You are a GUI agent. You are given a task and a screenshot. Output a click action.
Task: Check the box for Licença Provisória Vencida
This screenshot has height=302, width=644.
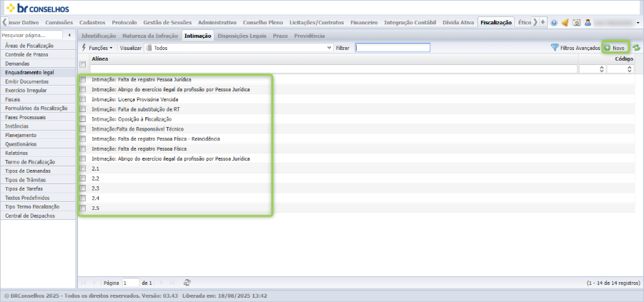[x=82, y=99]
